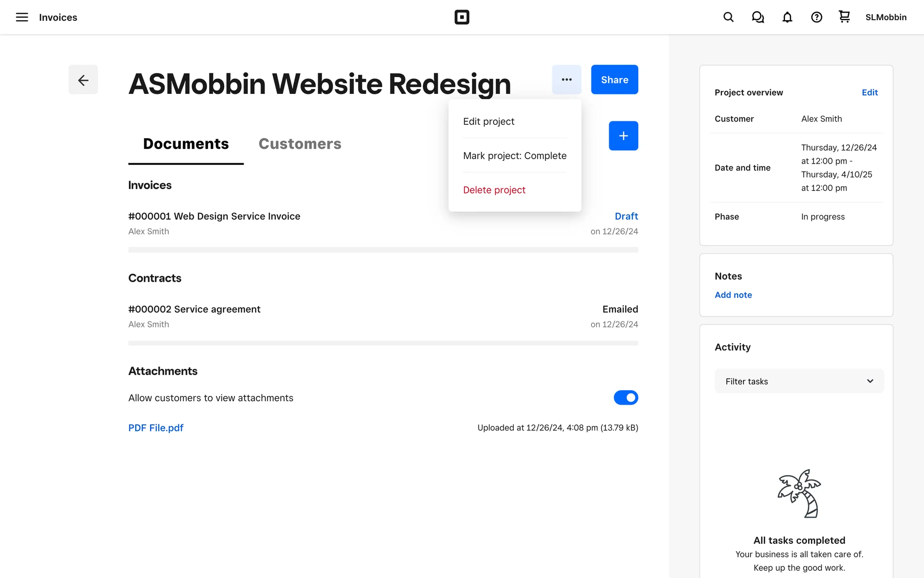Open the search magnifier icon
Image resolution: width=924 pixels, height=578 pixels.
728,17
